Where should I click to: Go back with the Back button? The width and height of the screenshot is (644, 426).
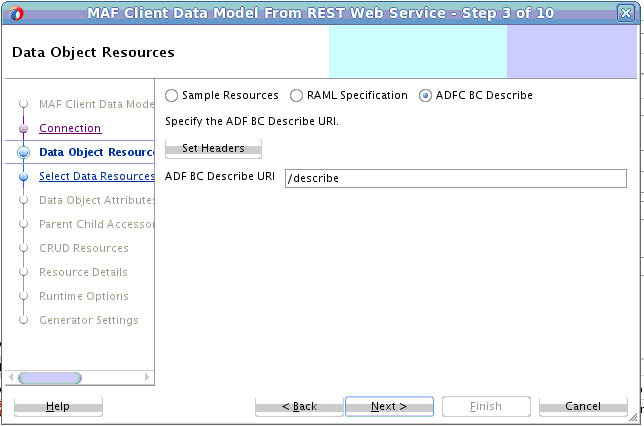point(299,406)
